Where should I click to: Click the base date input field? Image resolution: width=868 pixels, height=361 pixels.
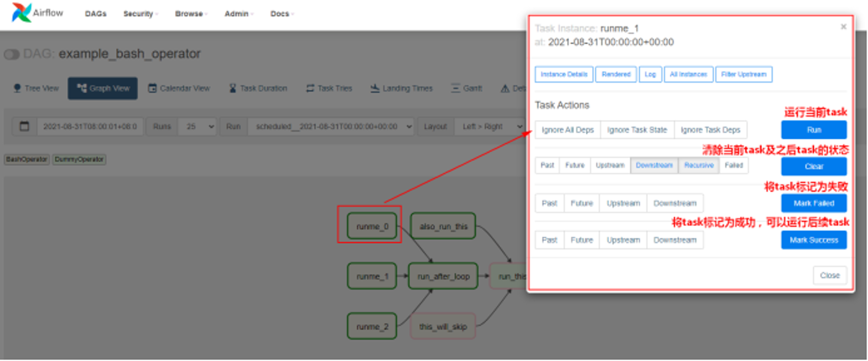[90, 126]
